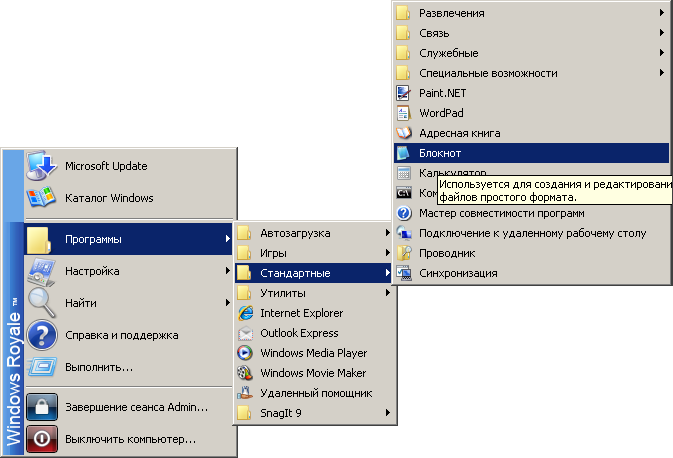
Task: Click the Windows Movie Maker reel icon
Action: [245, 373]
